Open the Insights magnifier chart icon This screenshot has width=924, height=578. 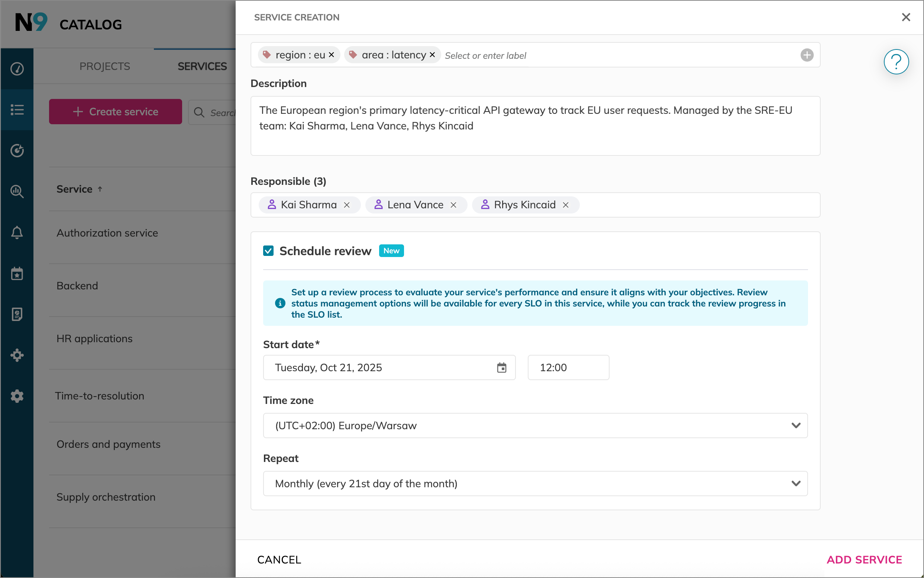(x=17, y=192)
